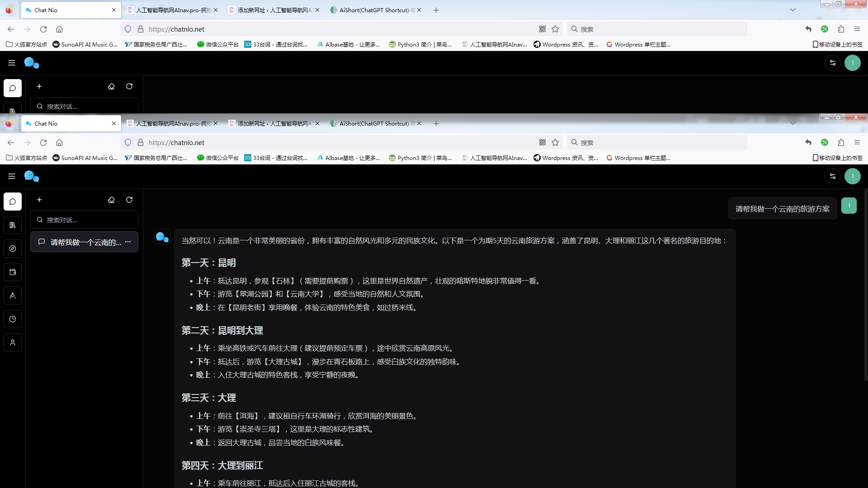Image resolution: width=868 pixels, height=488 pixels.
Task: Click the bot avatar beside the Yunnan reply
Action: click(162, 237)
